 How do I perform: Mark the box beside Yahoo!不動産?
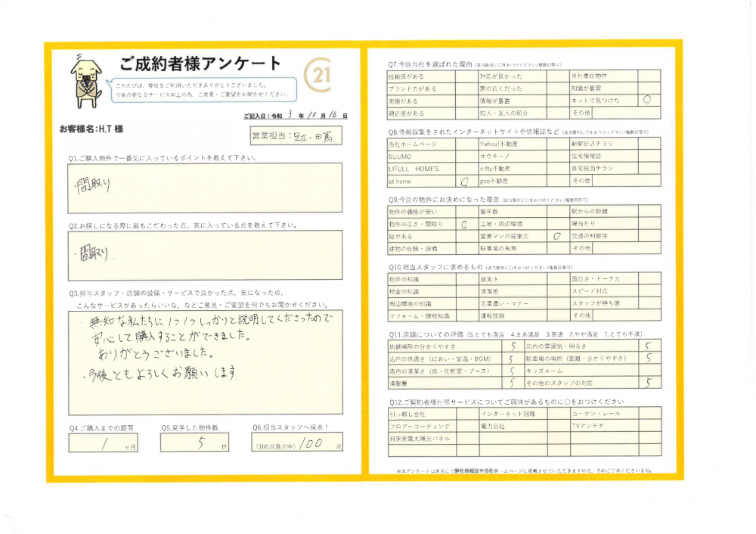click(x=558, y=143)
